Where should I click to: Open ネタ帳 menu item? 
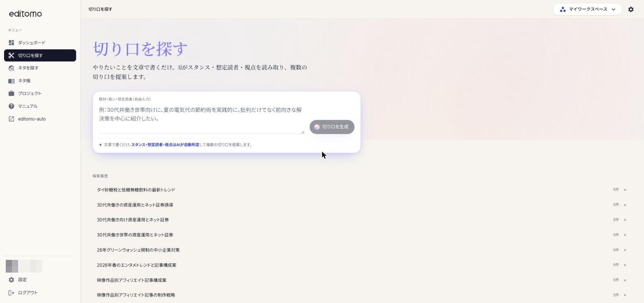(x=40, y=81)
